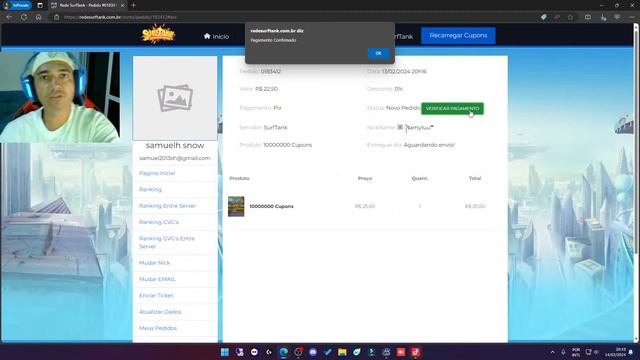Viewport: 640px width, 360px height.
Task: Open Ranking Entre Server link
Action: pyautogui.click(x=167, y=206)
